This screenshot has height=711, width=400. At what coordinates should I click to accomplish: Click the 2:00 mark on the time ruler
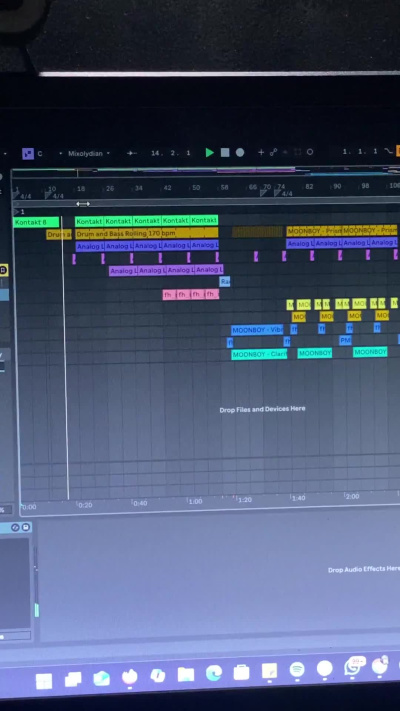[351, 496]
